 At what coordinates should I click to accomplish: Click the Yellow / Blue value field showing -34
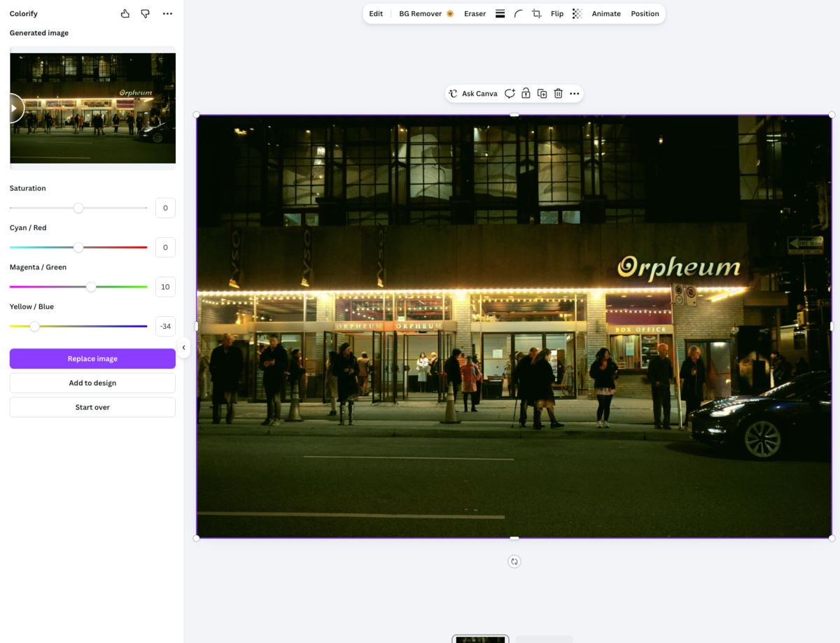tap(165, 326)
